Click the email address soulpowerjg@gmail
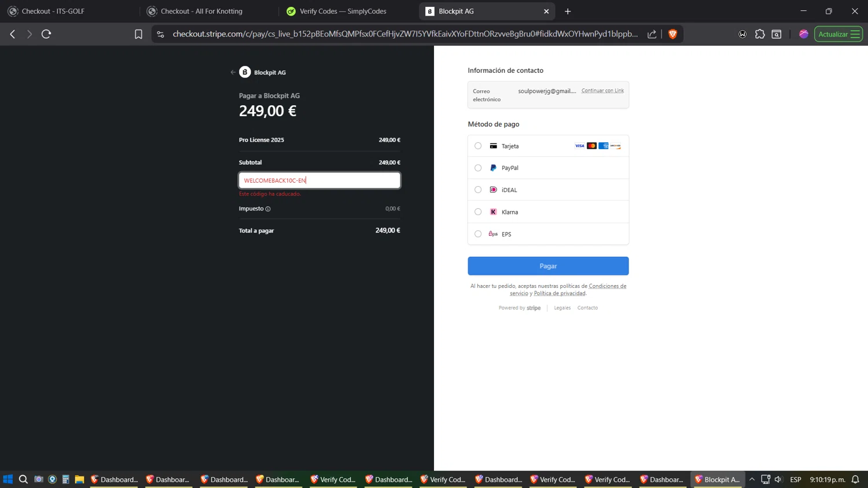This screenshot has width=868, height=488. [547, 91]
